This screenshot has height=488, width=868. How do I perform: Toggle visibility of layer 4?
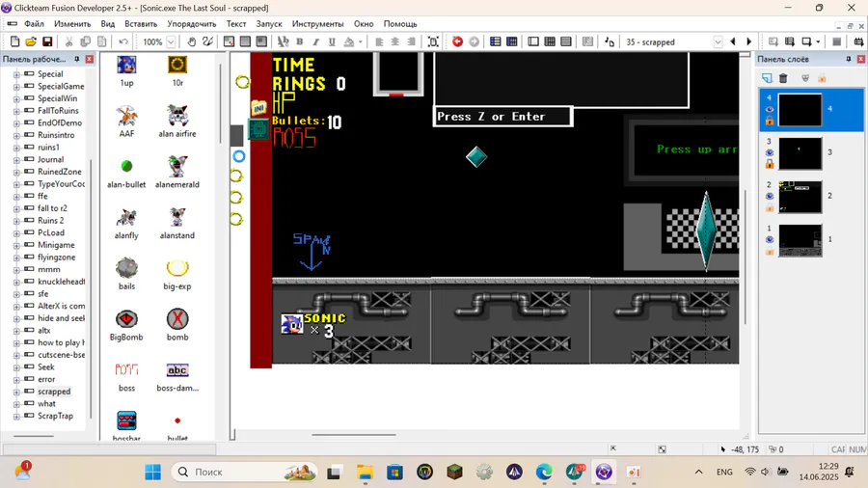coord(770,110)
